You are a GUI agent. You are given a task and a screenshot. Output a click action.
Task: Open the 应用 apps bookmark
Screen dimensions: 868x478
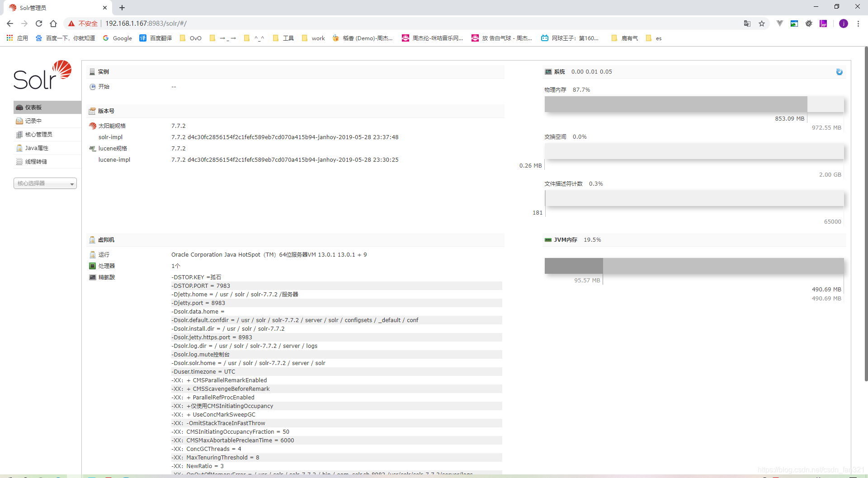(x=17, y=38)
